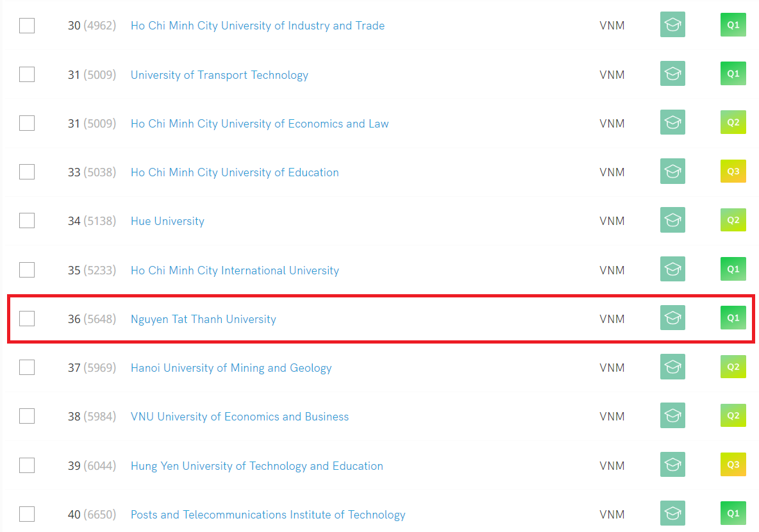Click Q1 badge for Ho Chi Minh City International University
759x532 pixels.
point(733,269)
